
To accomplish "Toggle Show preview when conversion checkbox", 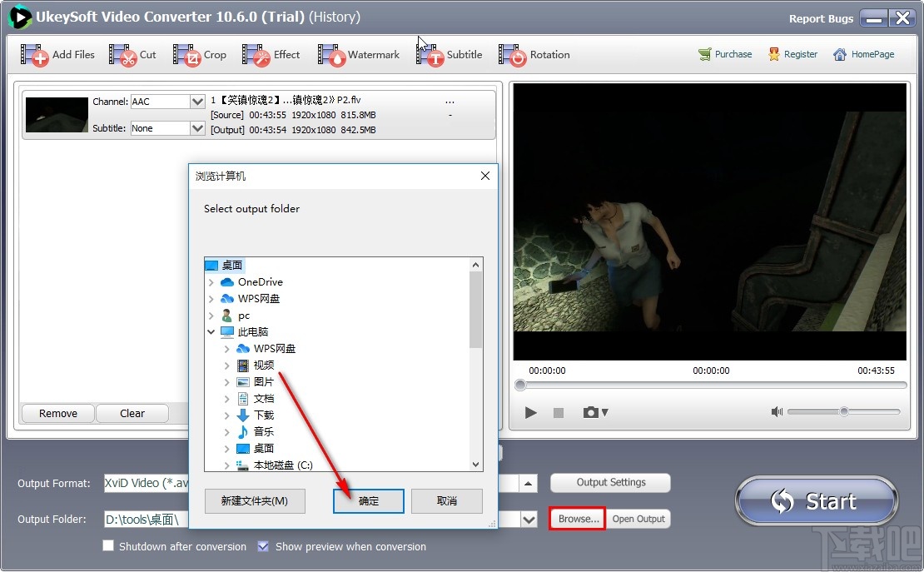I will (263, 546).
